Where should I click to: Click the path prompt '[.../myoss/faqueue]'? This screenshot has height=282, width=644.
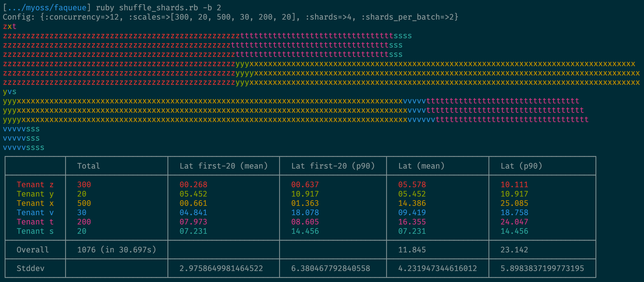tap(47, 8)
